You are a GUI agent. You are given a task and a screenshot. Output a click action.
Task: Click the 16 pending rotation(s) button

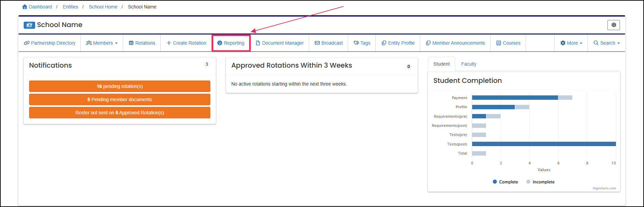pyautogui.click(x=120, y=86)
